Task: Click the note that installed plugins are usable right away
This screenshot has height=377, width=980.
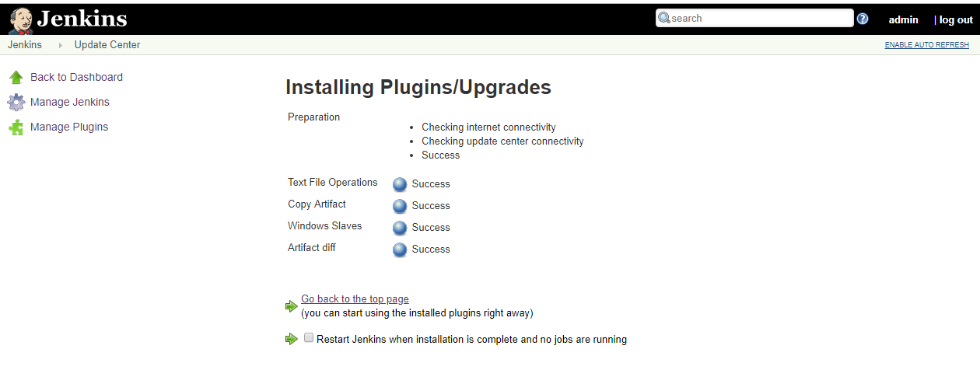Action: (417, 313)
